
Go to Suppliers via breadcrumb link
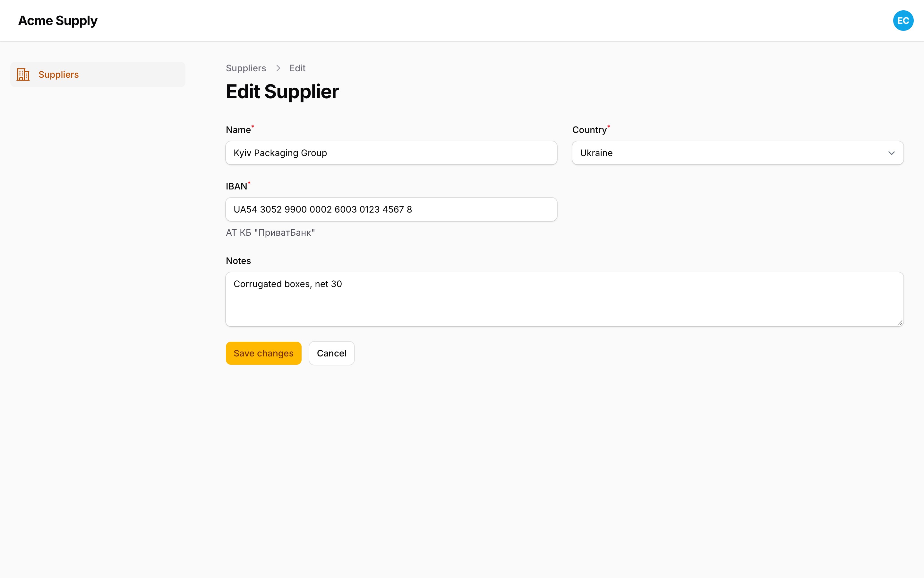(246, 68)
